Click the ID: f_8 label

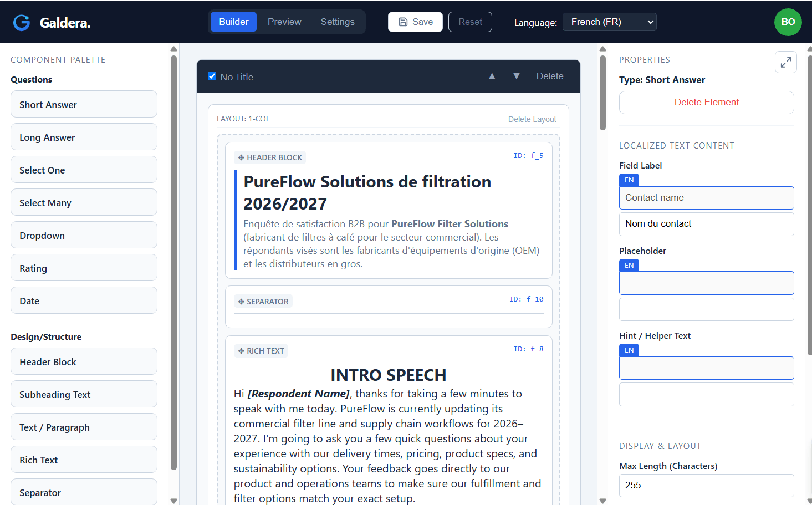point(528,349)
